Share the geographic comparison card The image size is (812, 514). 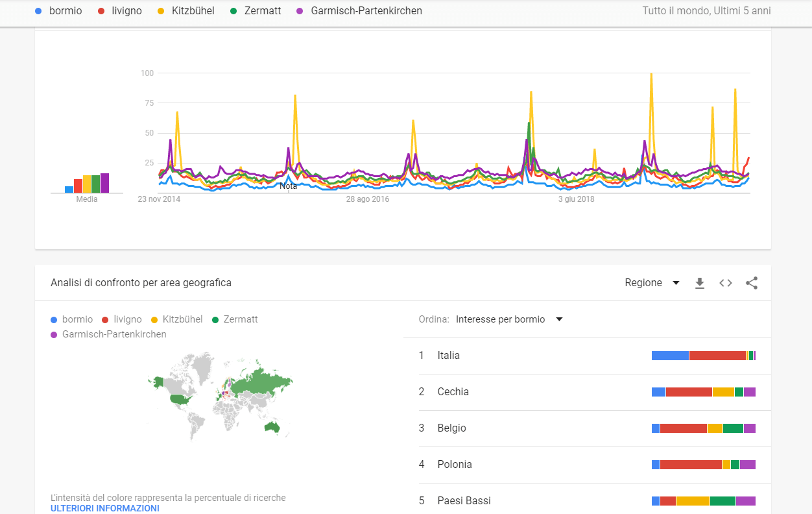(x=752, y=283)
